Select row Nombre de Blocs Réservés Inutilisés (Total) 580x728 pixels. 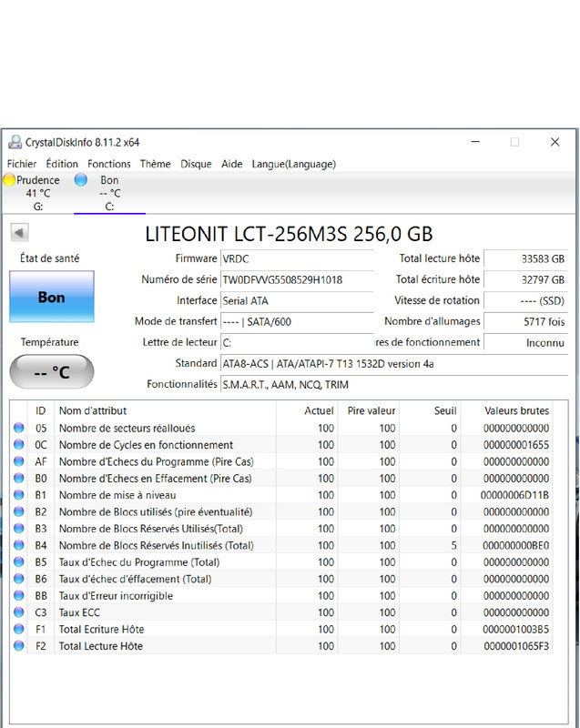pos(281,544)
